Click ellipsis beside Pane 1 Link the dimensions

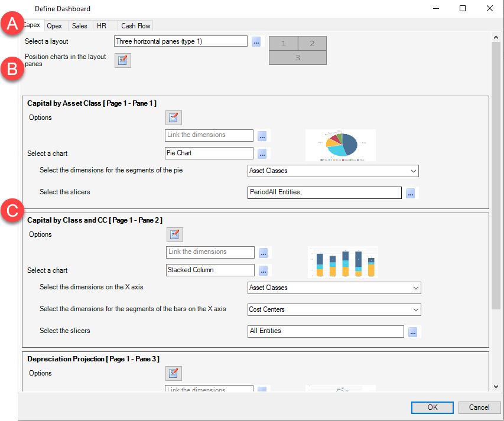(x=262, y=136)
